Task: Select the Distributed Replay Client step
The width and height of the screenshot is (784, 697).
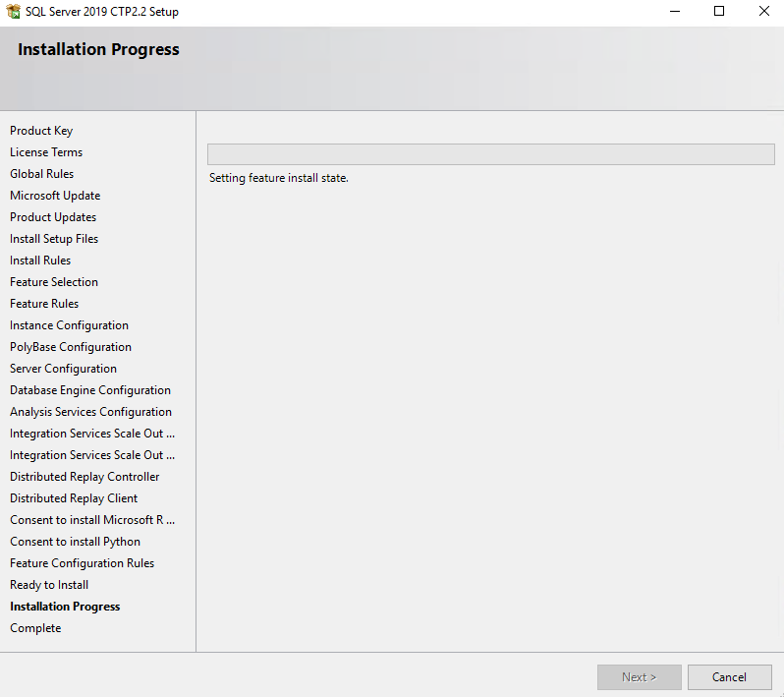Action: 74,498
